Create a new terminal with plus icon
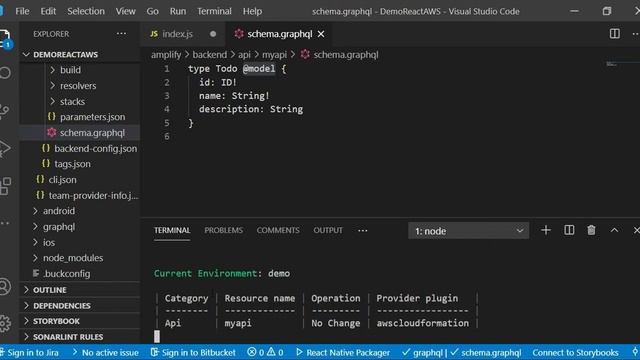 pyautogui.click(x=546, y=231)
